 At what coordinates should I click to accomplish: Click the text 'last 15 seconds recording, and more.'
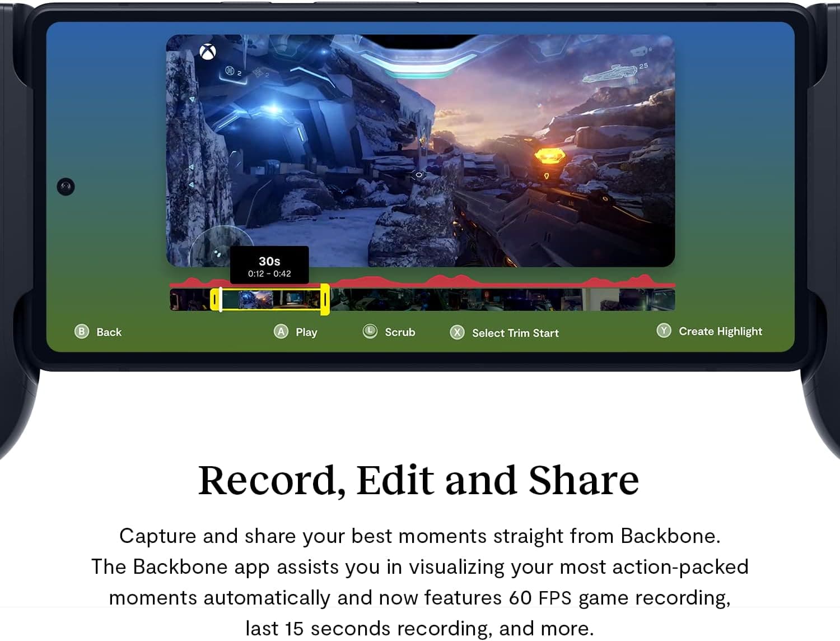[419, 629]
